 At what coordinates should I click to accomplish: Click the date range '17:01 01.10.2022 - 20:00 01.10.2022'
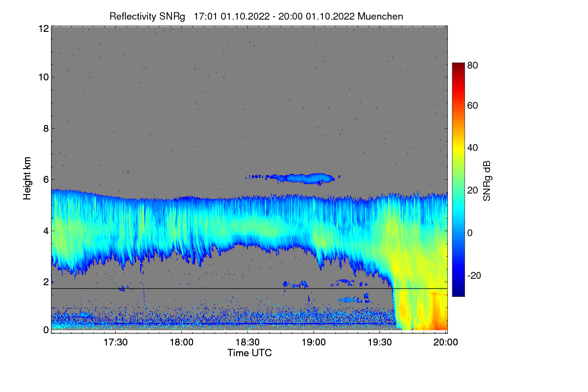(275, 16)
